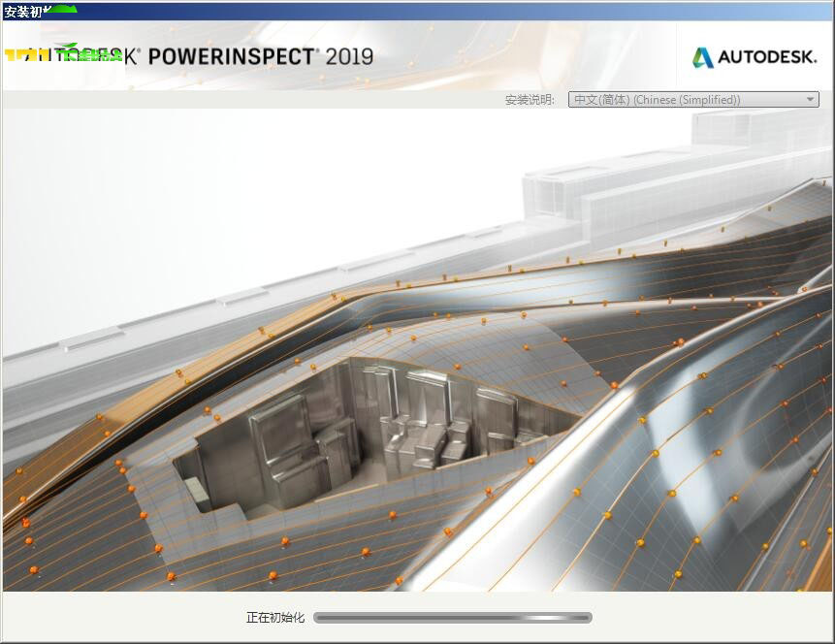Click the initialization progress bar
835x644 pixels.
point(453,618)
